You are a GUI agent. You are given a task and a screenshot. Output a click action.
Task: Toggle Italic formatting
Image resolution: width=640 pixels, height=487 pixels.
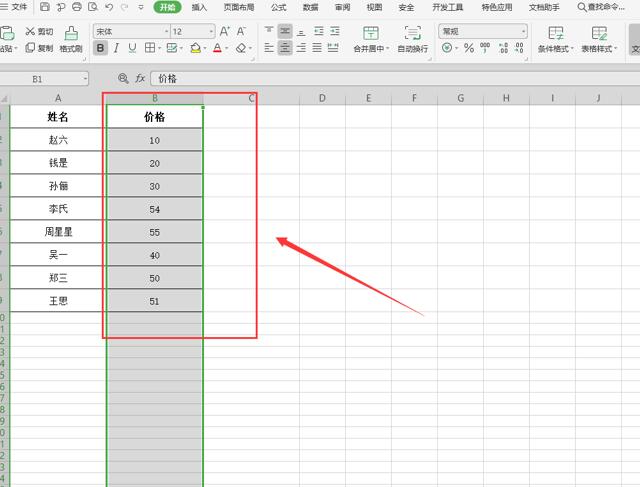(116, 48)
